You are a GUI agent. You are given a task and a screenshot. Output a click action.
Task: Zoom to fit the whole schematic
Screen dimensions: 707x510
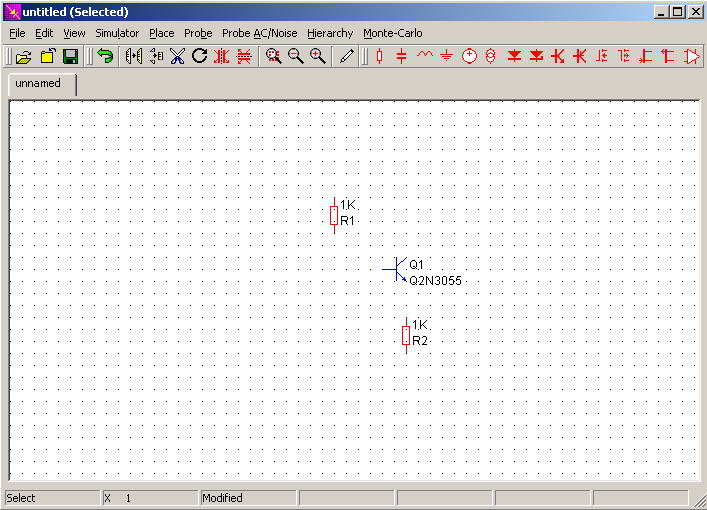274,56
